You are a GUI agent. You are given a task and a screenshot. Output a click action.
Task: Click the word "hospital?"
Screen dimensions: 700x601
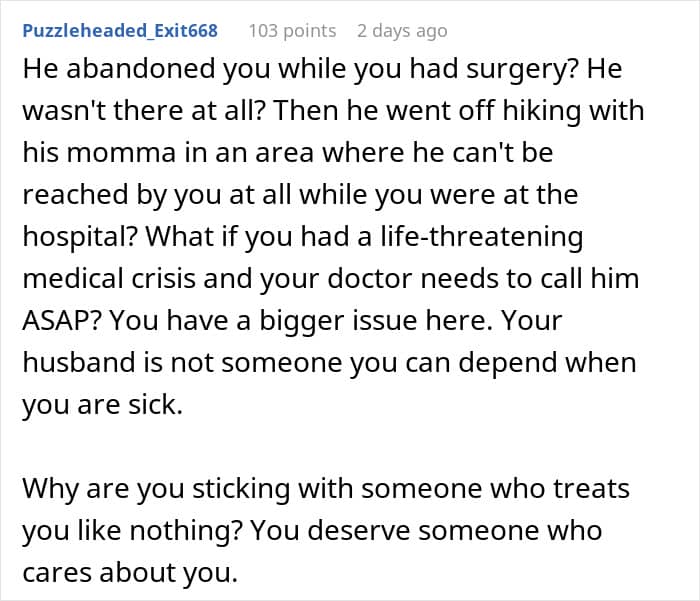pos(79,237)
